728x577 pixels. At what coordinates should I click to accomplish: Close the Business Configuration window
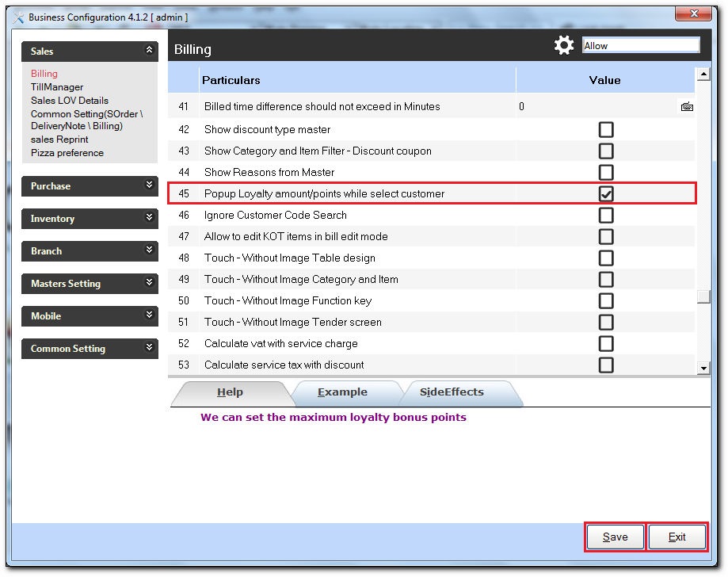(x=693, y=13)
